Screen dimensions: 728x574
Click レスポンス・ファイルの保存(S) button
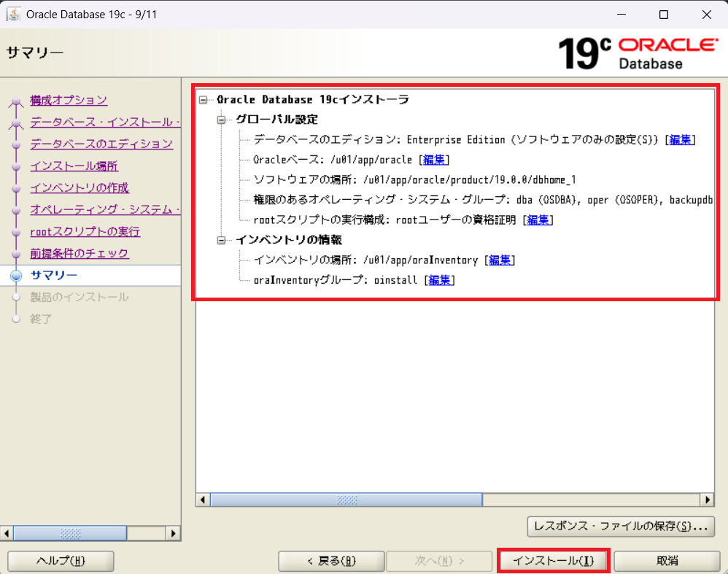(620, 526)
